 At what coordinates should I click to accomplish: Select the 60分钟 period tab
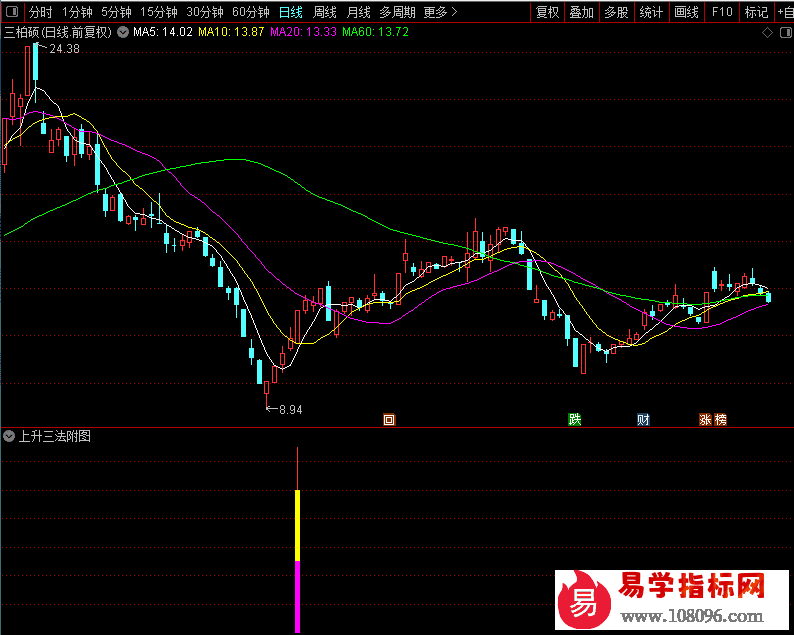[250, 13]
